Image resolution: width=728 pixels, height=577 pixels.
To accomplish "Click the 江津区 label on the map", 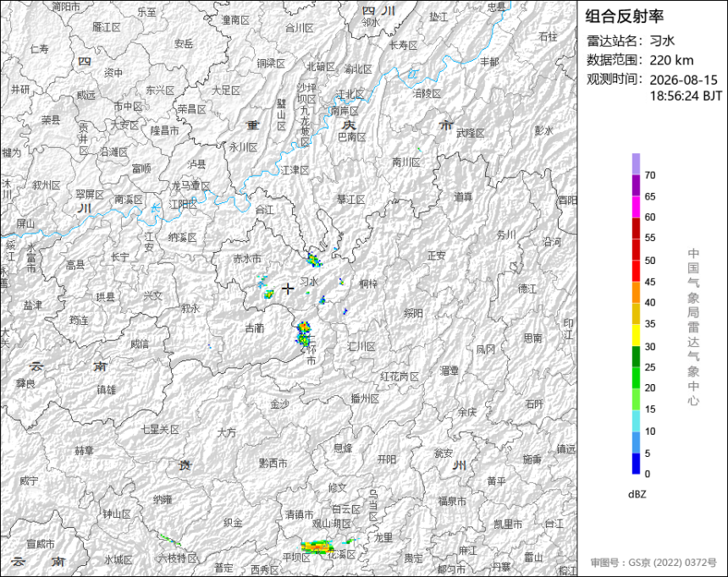I will tap(295, 170).
